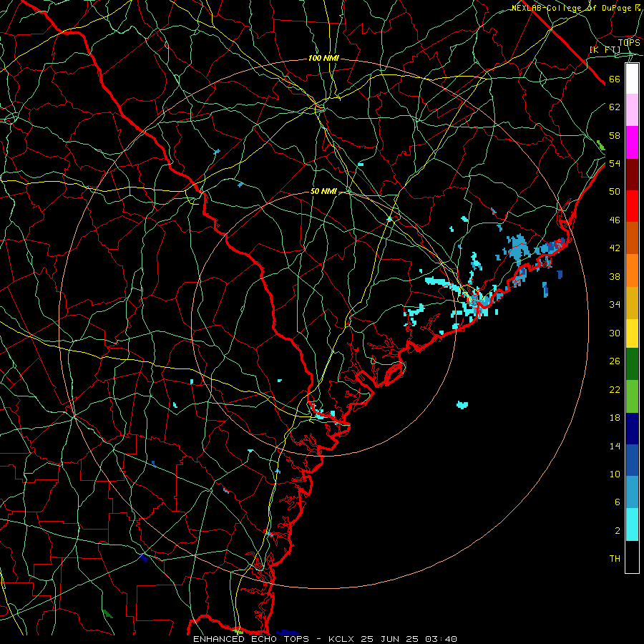This screenshot has width=644, height=644.
Task: Click the legend value "54"
Action: point(615,163)
